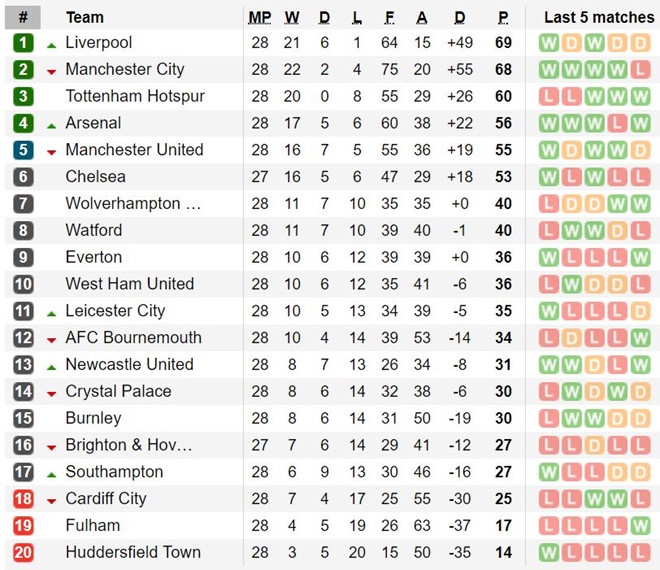Viewport: 660px width, 570px height.
Task: Click Manchester United's blue rank 5 badge
Action: click(x=23, y=150)
